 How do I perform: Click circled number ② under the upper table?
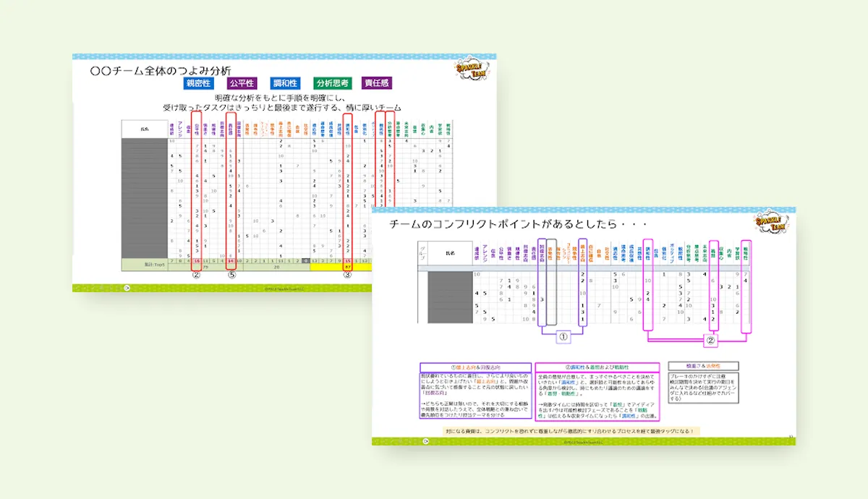pyautogui.click(x=195, y=274)
